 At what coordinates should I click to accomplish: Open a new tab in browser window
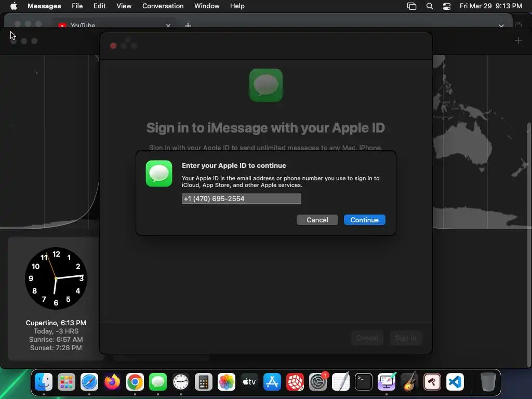click(x=188, y=25)
